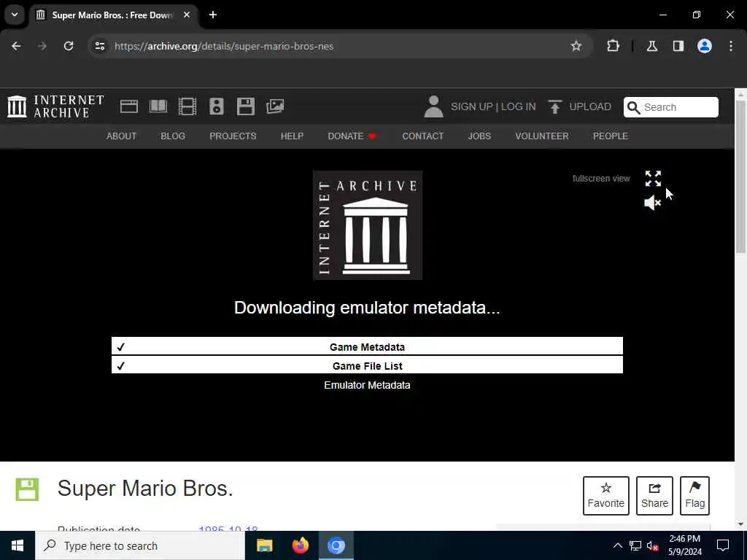Click the Game Metadata progress row
Screen dimensions: 747x560
pos(367,346)
